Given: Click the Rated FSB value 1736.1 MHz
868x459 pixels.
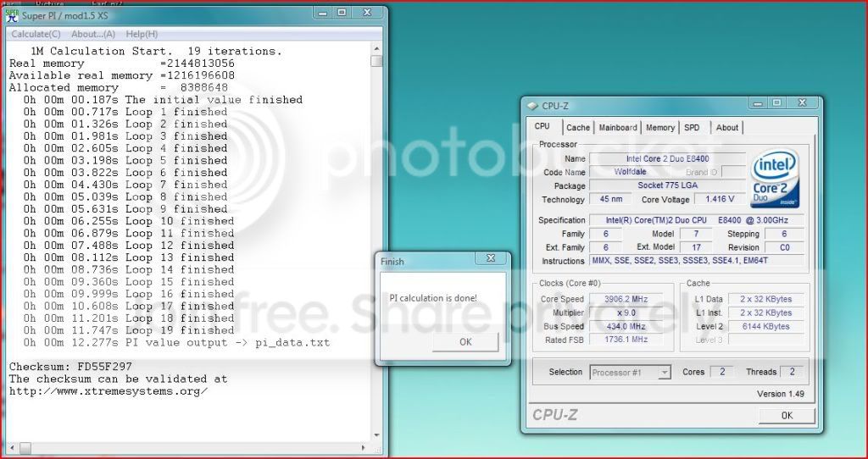Looking at the screenshot, I should [626, 340].
